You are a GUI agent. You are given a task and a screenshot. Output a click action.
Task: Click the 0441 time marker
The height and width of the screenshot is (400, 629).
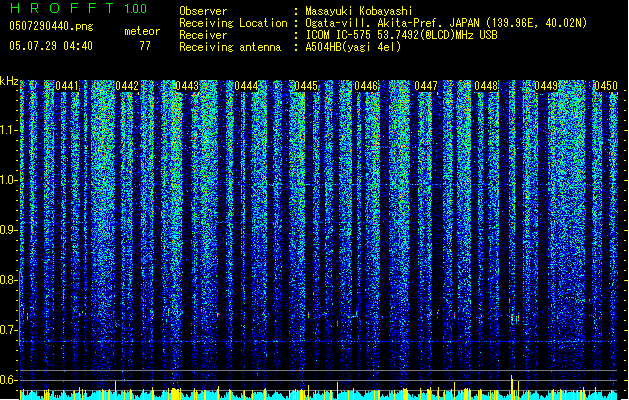point(67,86)
